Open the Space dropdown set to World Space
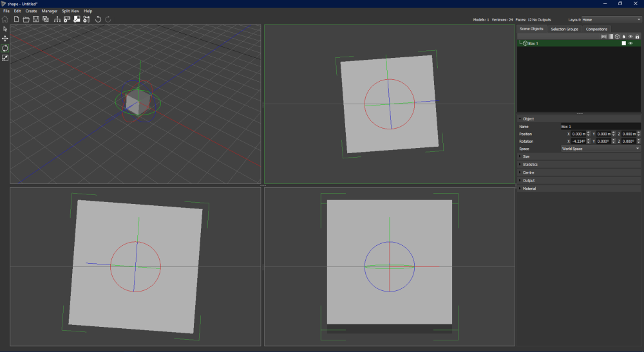 (600, 149)
